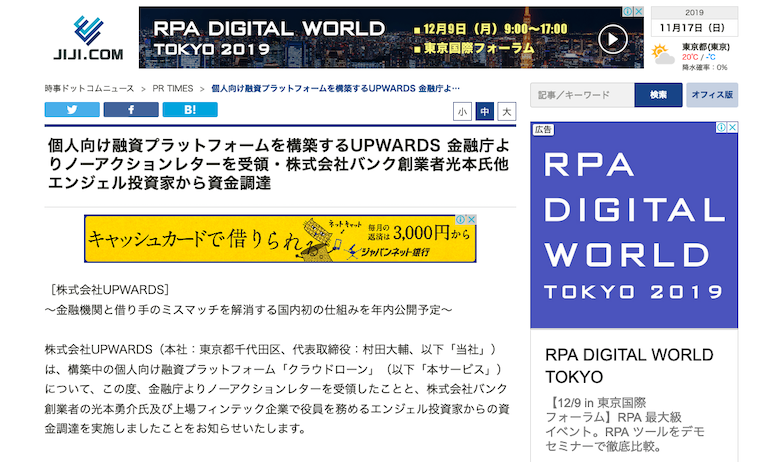Set font size to small (小)
780x462 pixels.
tap(462, 111)
